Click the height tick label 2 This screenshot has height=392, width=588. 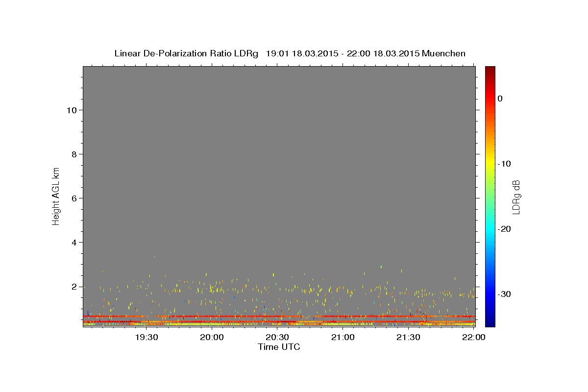tap(73, 287)
